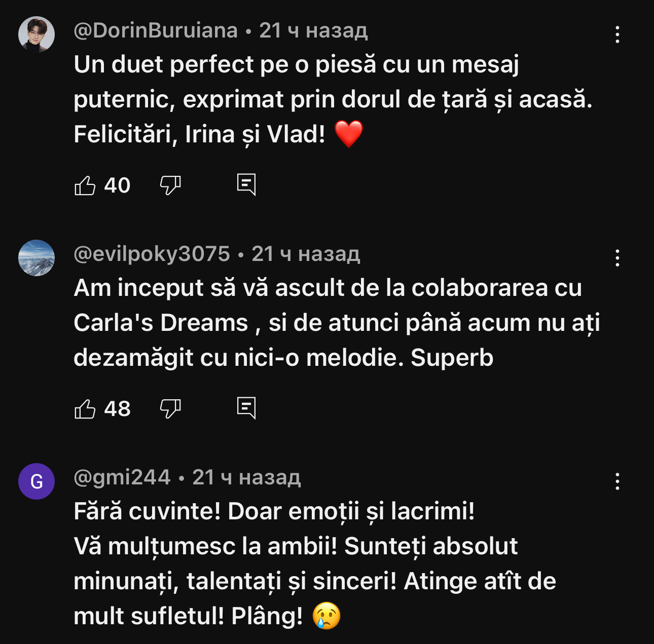This screenshot has height=644, width=654.
Task: Open options menu for @DorinBuruiana's comment
Action: [x=617, y=34]
